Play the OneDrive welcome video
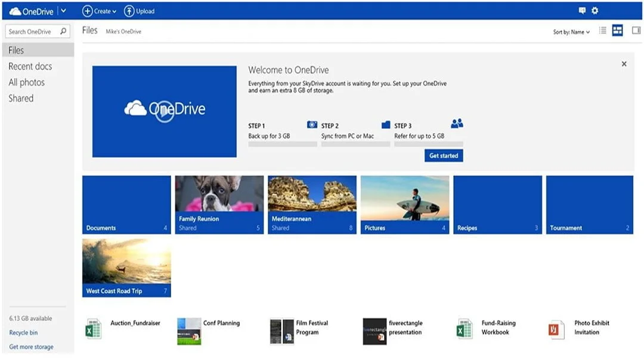The image size is (644, 358). pyautogui.click(x=165, y=112)
